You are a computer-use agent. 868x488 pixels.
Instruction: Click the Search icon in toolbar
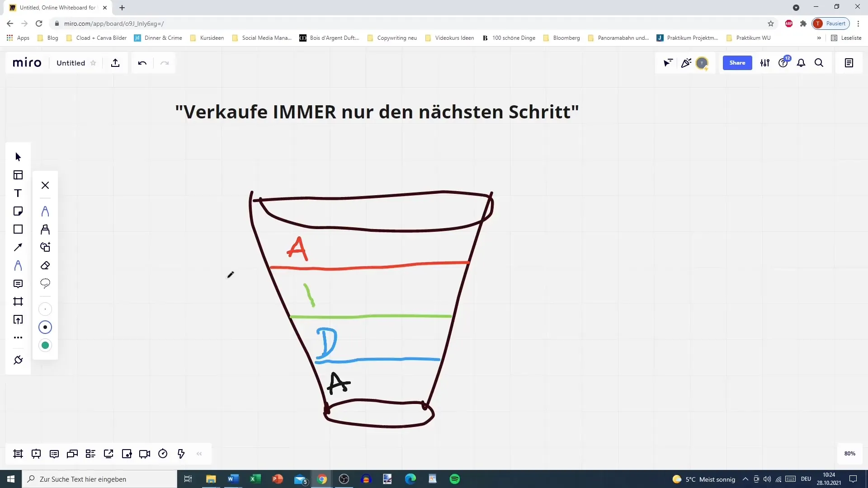(x=819, y=62)
